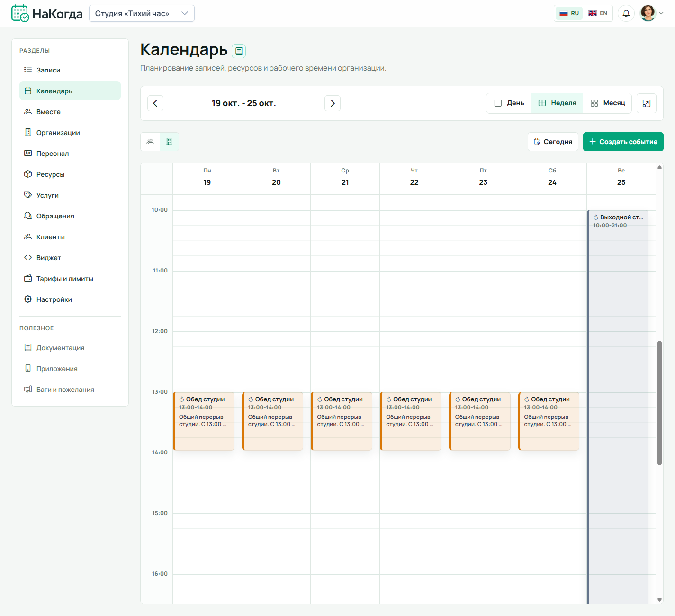Open the Вместе section
This screenshot has height=616, width=675.
tap(70, 112)
